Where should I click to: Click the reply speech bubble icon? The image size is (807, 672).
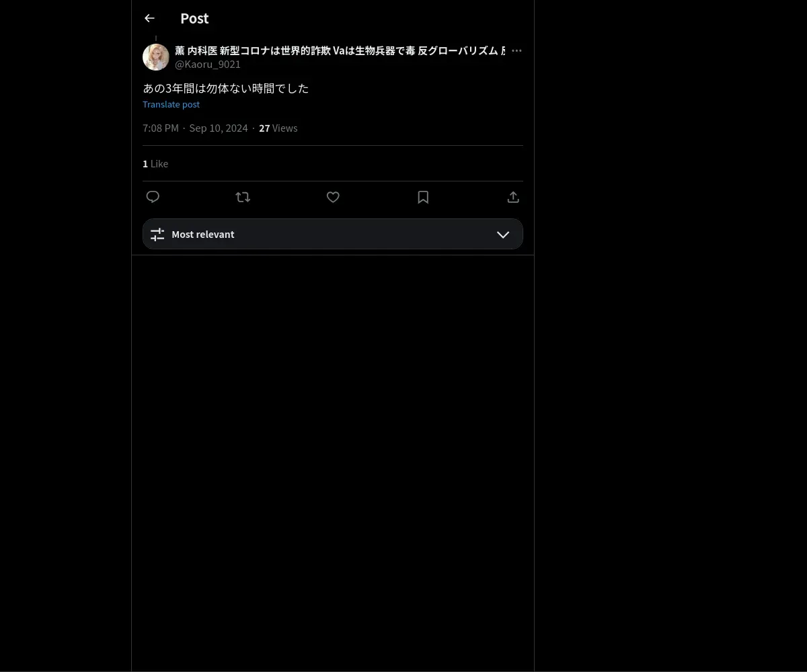click(153, 197)
